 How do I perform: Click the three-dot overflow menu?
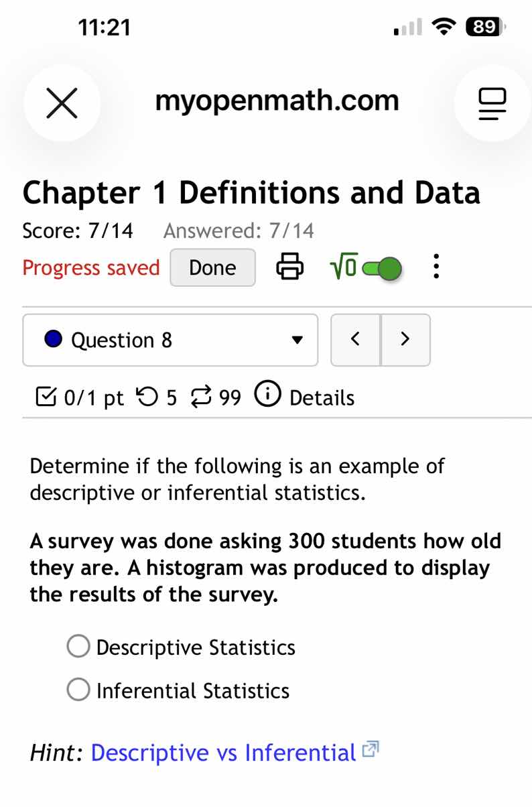click(x=436, y=266)
